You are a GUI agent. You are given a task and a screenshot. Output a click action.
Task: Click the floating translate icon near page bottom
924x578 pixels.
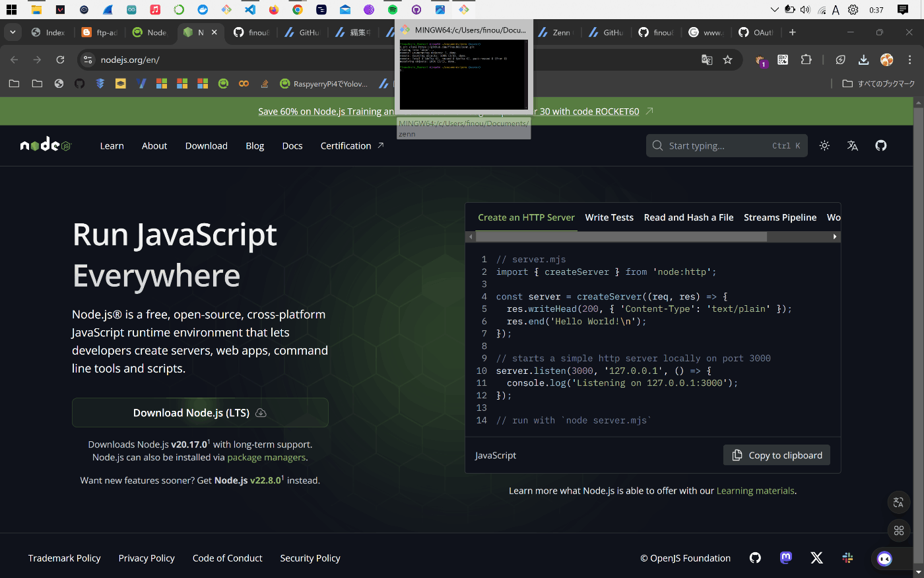tap(899, 503)
